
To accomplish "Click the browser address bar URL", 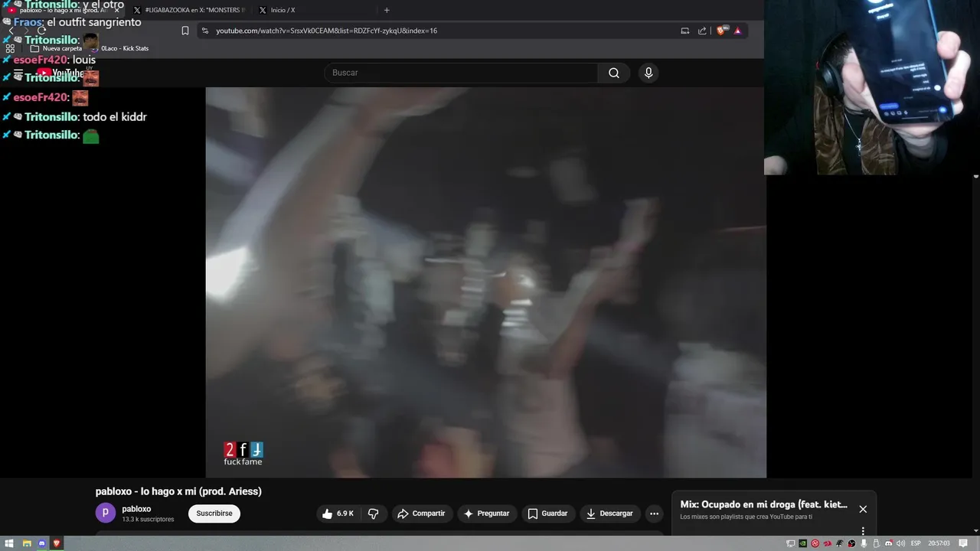I will click(326, 31).
